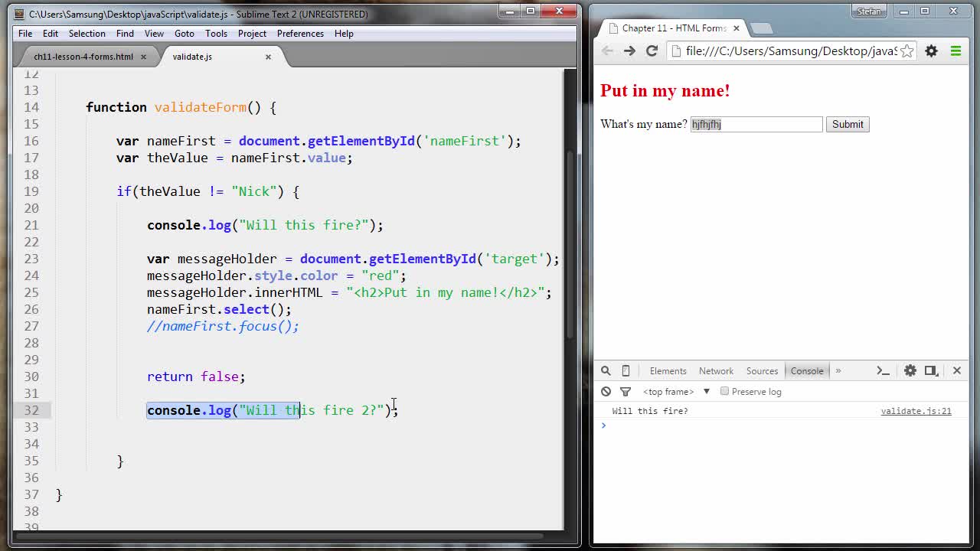
Task: Open the Project menu
Action: [x=252, y=34]
